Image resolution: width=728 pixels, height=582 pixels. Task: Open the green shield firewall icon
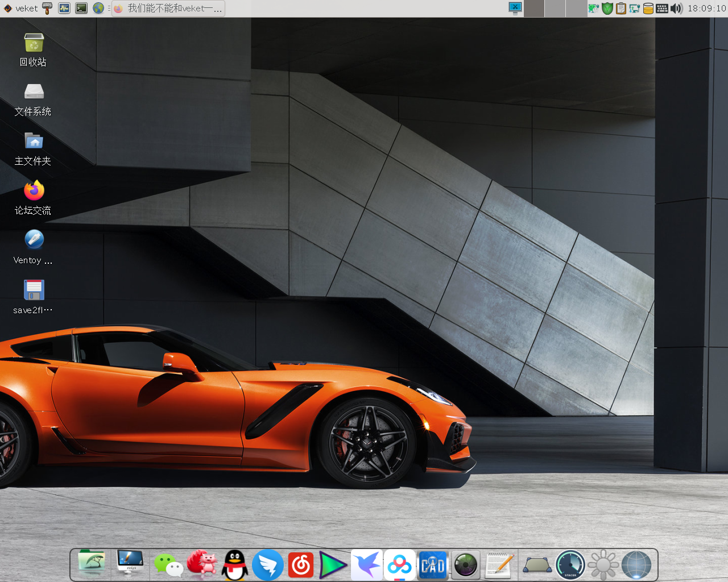coord(607,9)
